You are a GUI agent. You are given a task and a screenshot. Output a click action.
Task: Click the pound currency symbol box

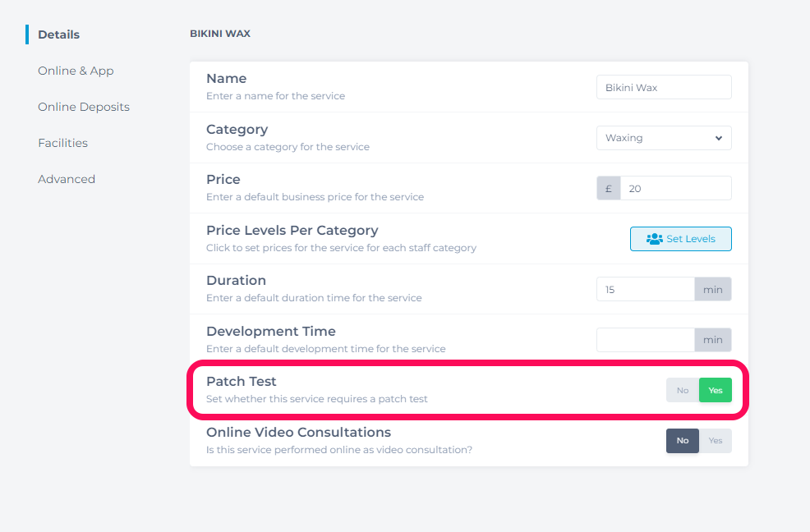coord(609,189)
